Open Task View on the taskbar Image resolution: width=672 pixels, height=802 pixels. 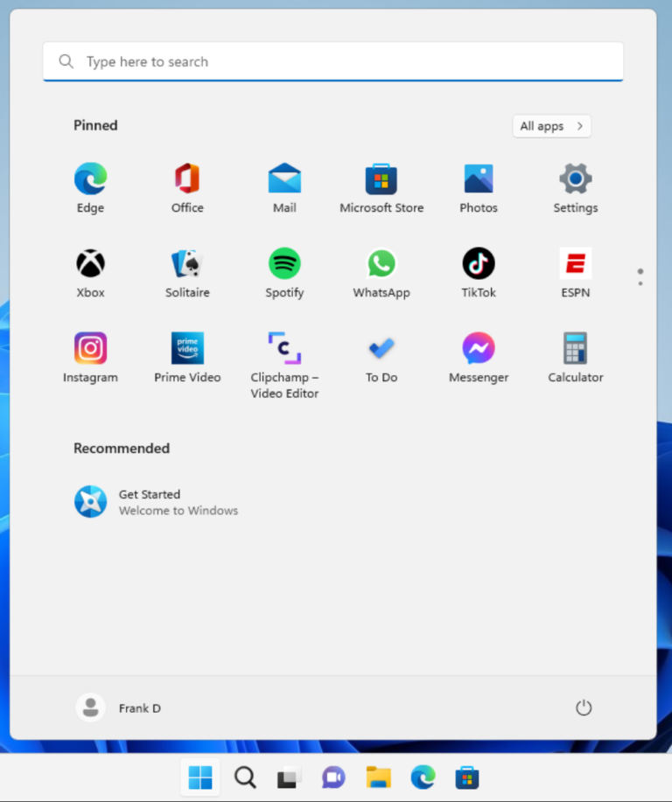pyautogui.click(x=289, y=778)
